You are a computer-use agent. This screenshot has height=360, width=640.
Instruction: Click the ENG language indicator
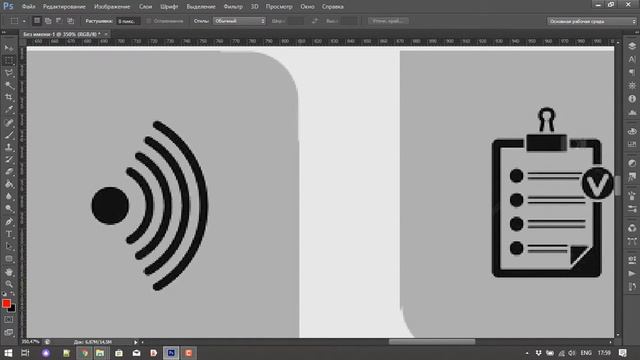(x=586, y=353)
